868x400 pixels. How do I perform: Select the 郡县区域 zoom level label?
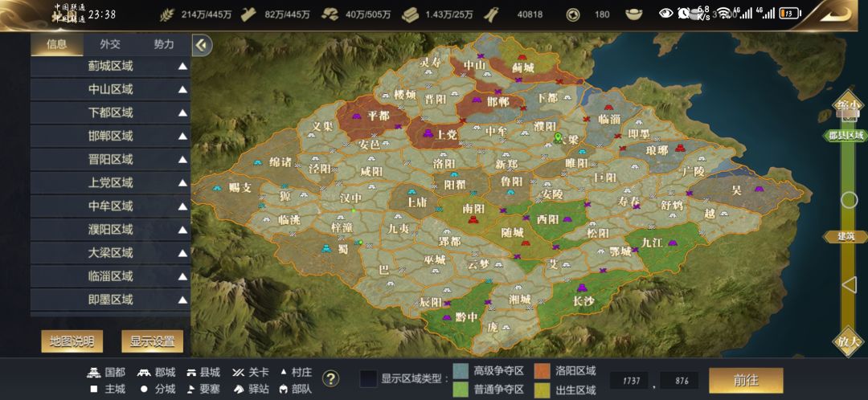point(845,136)
